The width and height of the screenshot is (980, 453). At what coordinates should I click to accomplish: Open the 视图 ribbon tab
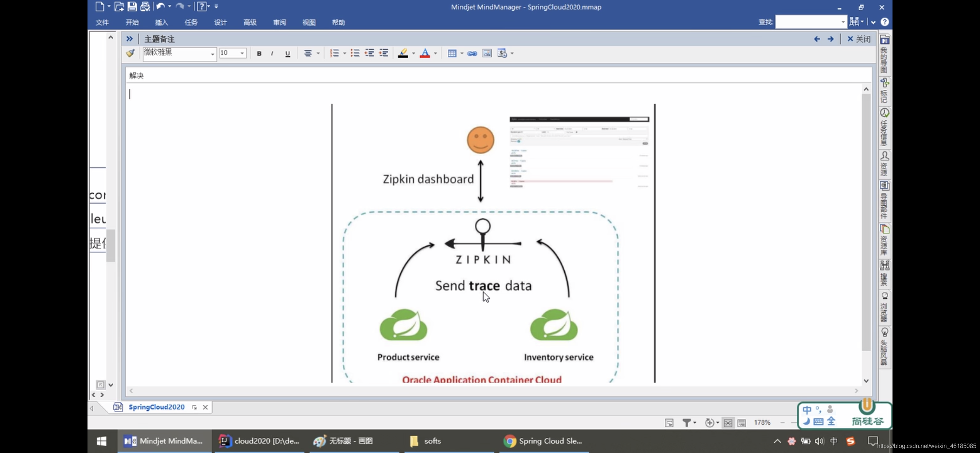click(x=309, y=23)
